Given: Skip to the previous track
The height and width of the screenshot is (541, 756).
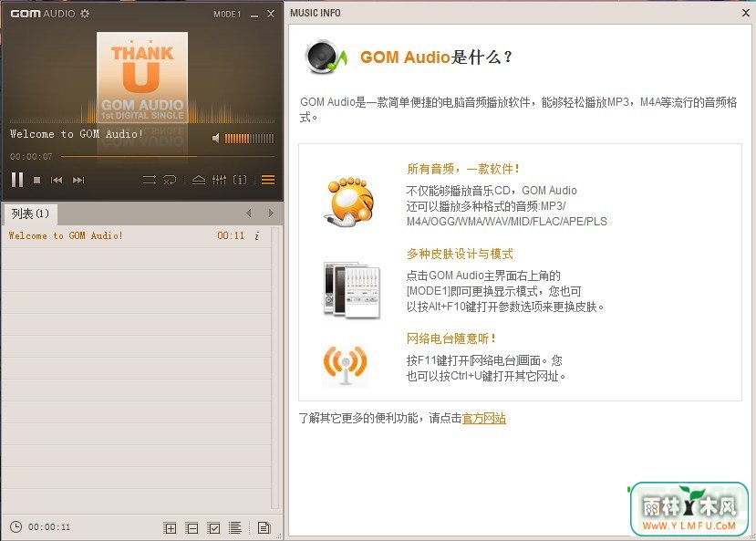Looking at the screenshot, I should click(x=57, y=180).
